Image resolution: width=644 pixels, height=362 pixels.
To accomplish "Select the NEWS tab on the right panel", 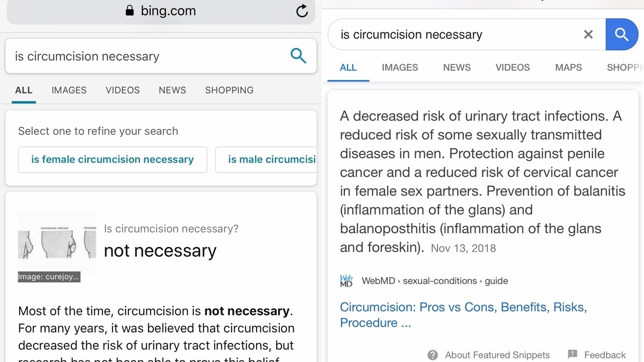I will [x=456, y=67].
